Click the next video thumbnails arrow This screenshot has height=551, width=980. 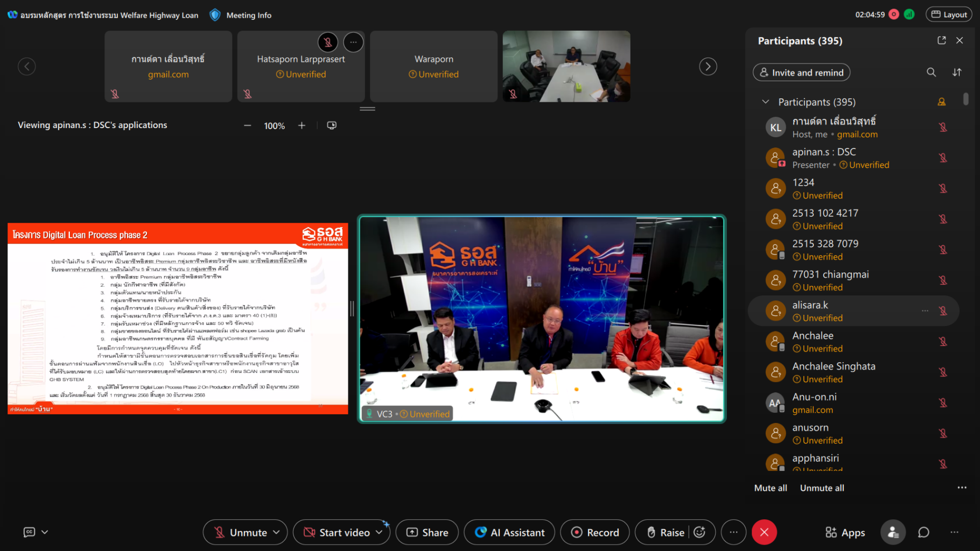pos(708,67)
